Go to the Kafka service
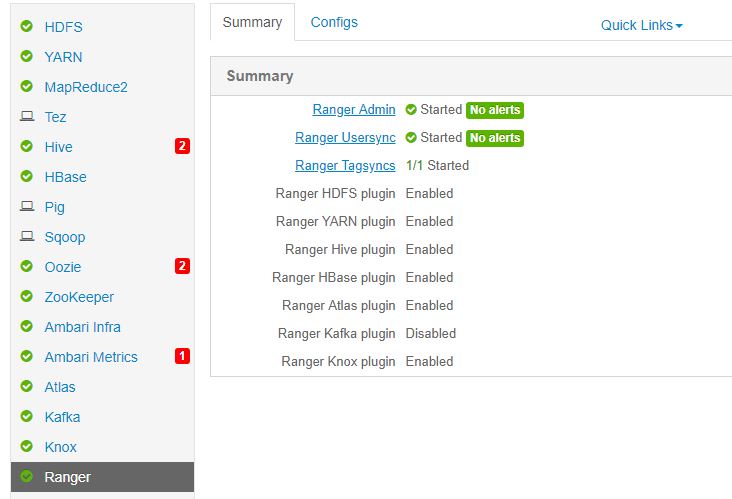732x499 pixels. (x=62, y=417)
